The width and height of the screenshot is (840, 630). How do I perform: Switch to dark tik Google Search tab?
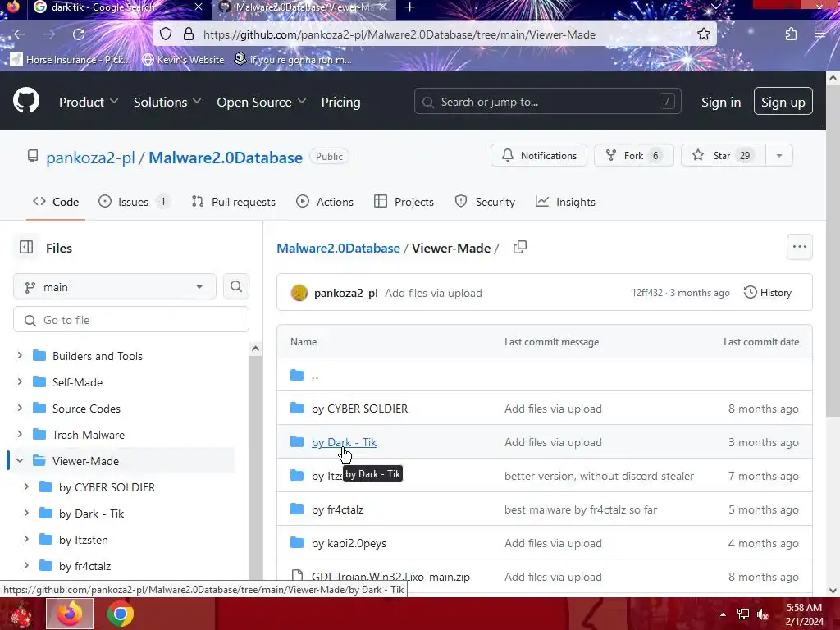tap(118, 7)
